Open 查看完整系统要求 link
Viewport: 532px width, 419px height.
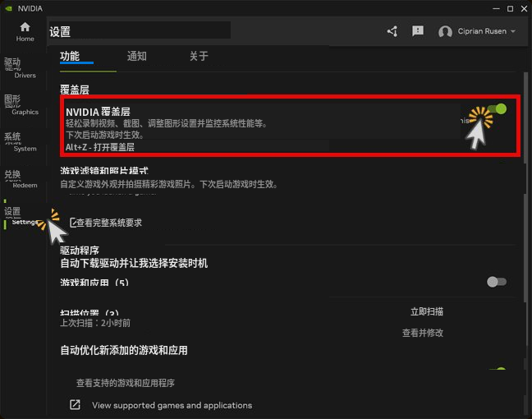click(x=109, y=223)
